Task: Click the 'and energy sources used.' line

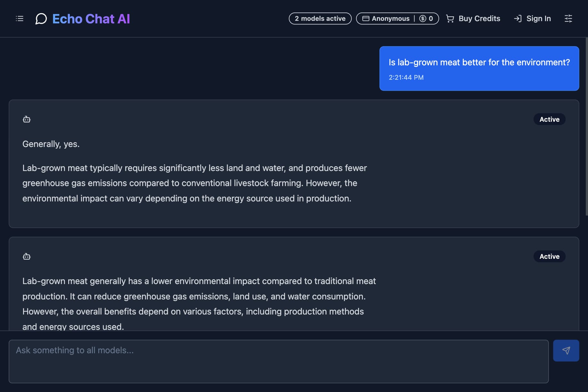Action: click(73, 326)
